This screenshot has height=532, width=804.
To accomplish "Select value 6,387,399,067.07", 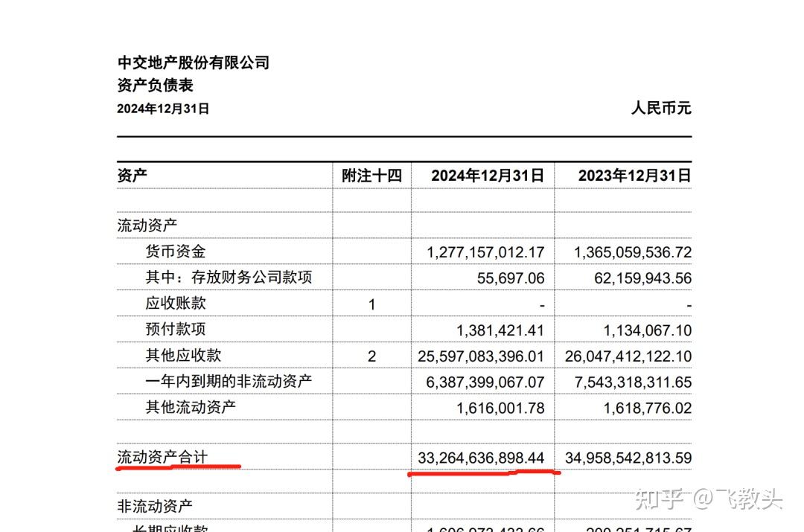I will pyautogui.click(x=485, y=382).
